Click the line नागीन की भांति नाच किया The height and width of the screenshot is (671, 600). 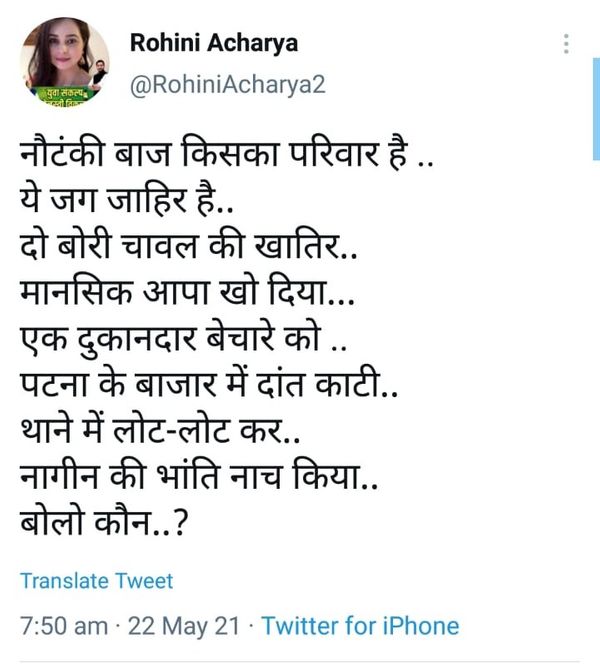199,476
